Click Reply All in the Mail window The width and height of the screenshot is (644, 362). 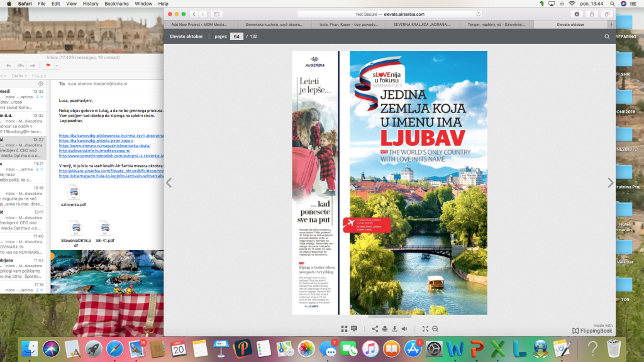(x=21, y=65)
